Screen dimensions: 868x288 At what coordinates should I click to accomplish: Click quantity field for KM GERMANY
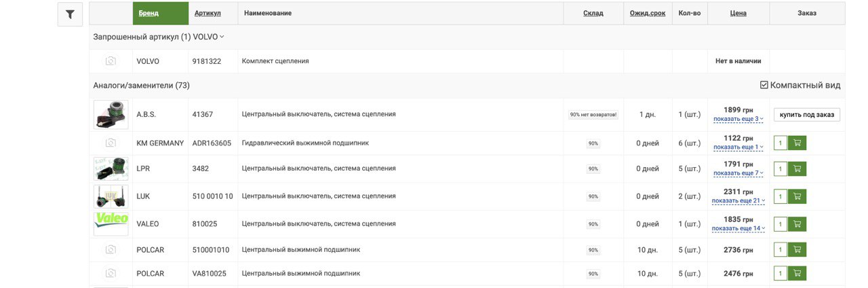click(781, 143)
